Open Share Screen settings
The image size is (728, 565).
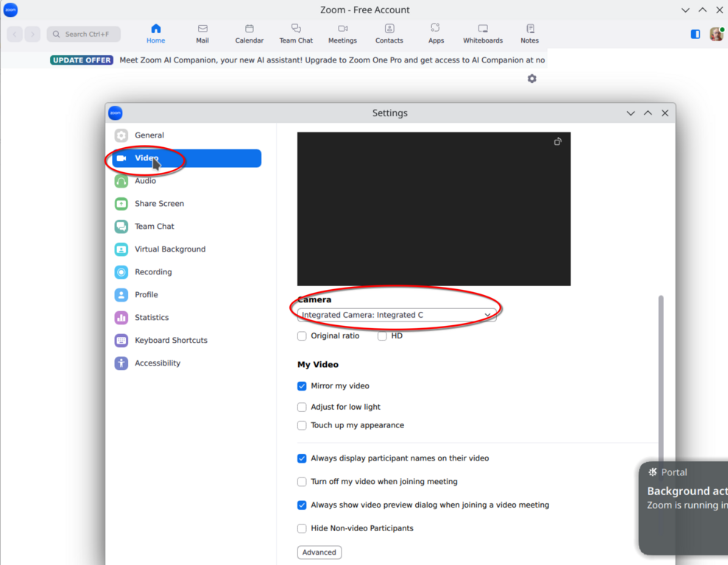click(x=187, y=204)
